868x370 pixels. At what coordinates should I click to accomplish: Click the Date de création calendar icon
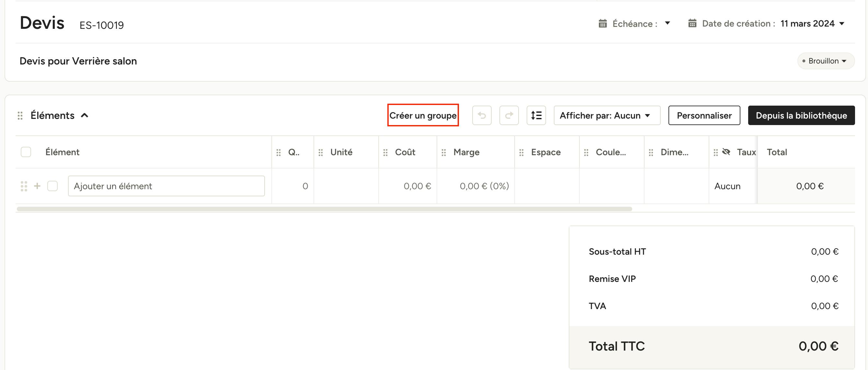point(692,23)
